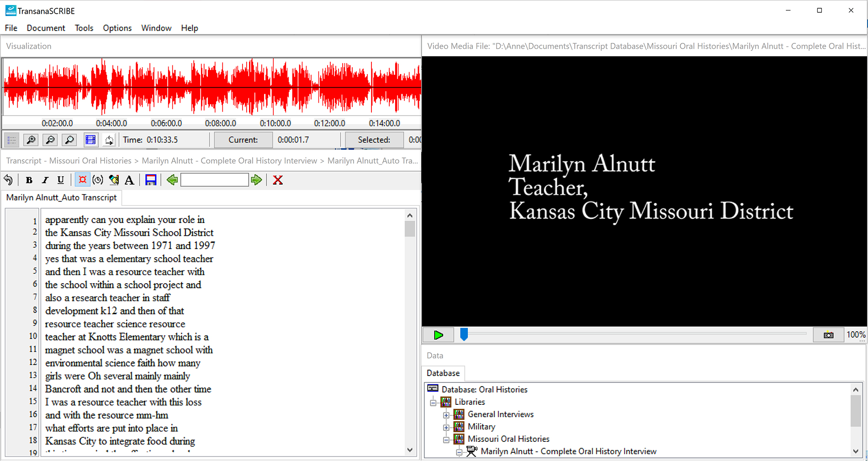Image resolution: width=868 pixels, height=461 pixels.
Task: Click the zoom out magnifier on waveform toolbar
Action: (x=50, y=140)
